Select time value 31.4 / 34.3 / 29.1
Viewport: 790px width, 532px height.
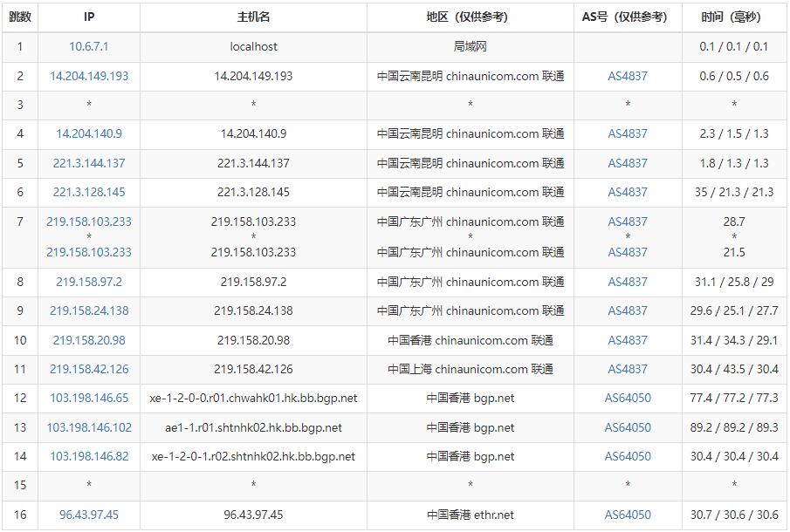[734, 340]
